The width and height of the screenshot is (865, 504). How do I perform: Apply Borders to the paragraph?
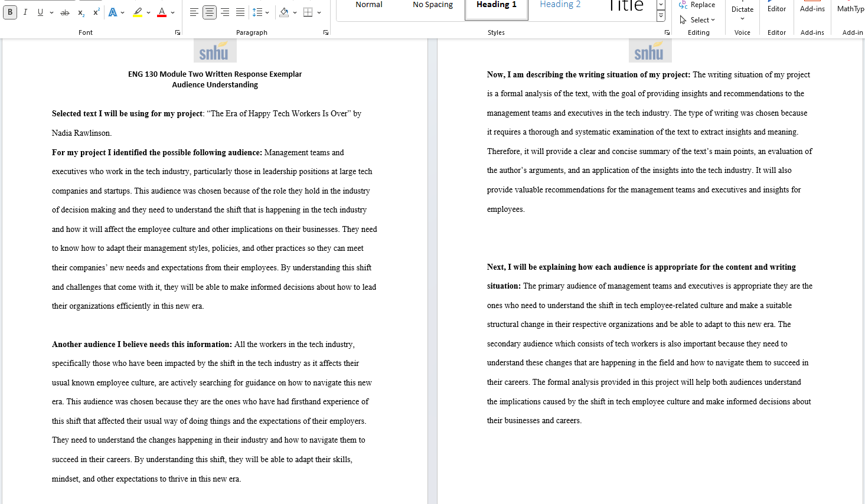[308, 12]
